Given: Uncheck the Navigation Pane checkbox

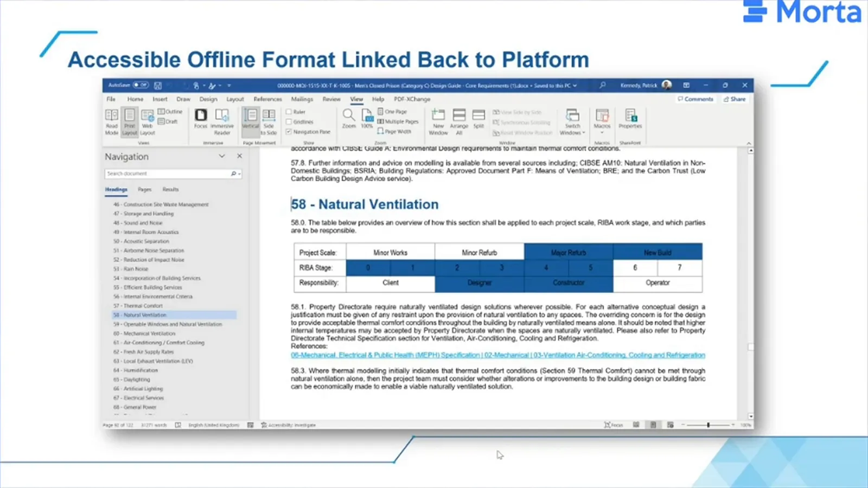Looking at the screenshot, I should click(289, 131).
